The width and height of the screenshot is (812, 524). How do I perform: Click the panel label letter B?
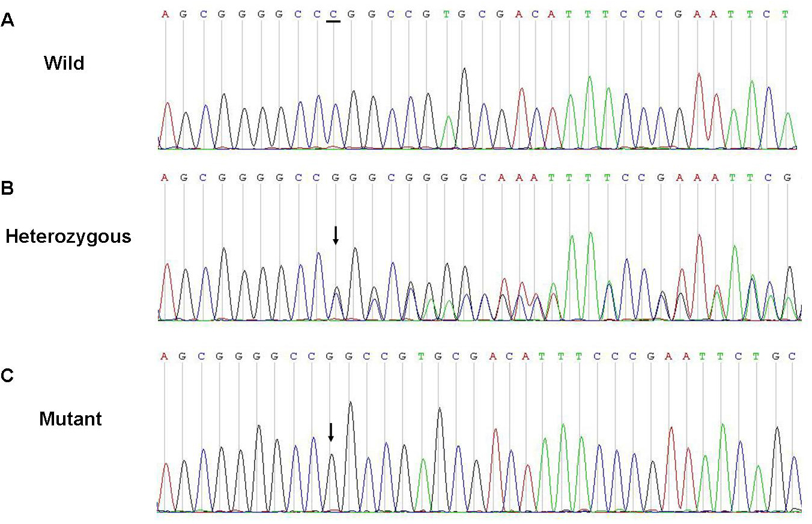pos(7,187)
